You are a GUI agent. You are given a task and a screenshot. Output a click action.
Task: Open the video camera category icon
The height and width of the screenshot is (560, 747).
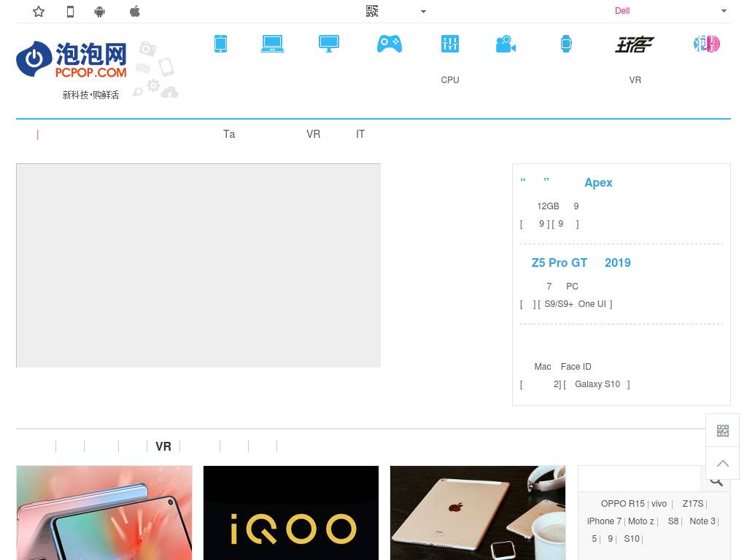[506, 44]
